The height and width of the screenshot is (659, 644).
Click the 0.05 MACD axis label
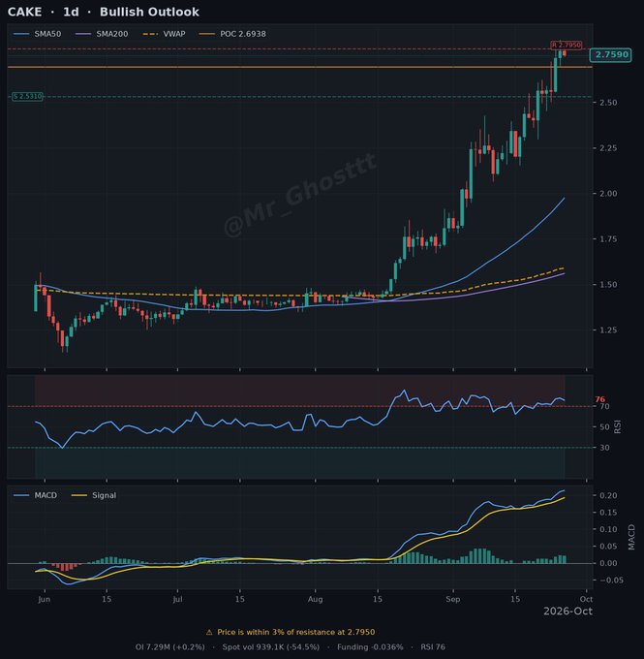point(608,547)
